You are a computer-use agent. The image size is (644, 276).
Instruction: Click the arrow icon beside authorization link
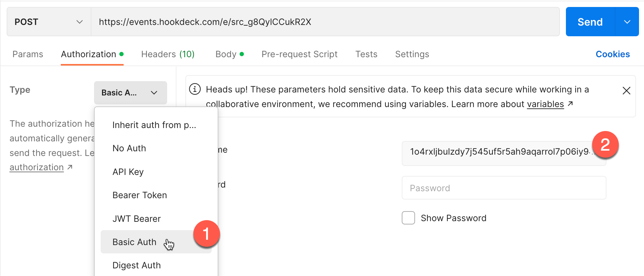point(70,167)
